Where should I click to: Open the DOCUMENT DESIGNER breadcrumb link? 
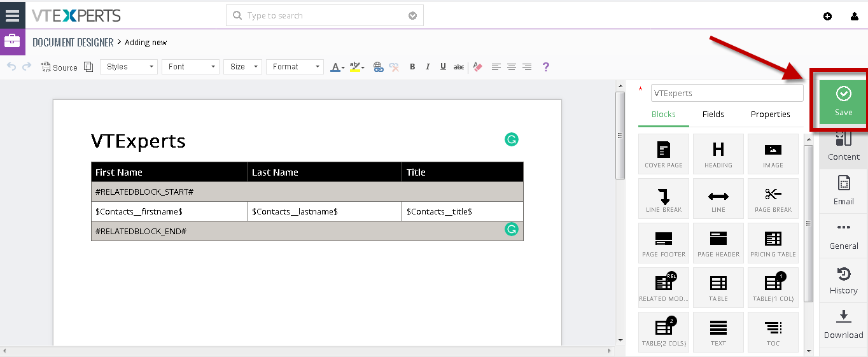pyautogui.click(x=73, y=43)
